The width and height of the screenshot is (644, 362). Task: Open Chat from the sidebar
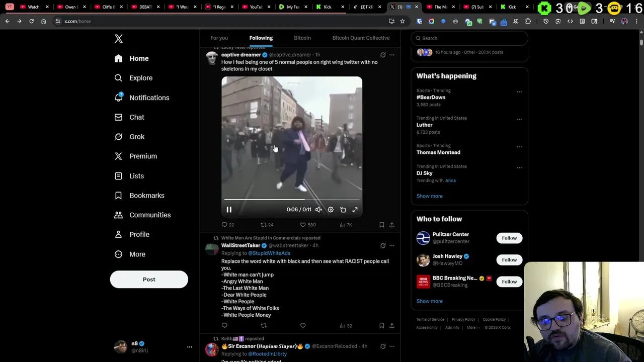tap(129, 117)
